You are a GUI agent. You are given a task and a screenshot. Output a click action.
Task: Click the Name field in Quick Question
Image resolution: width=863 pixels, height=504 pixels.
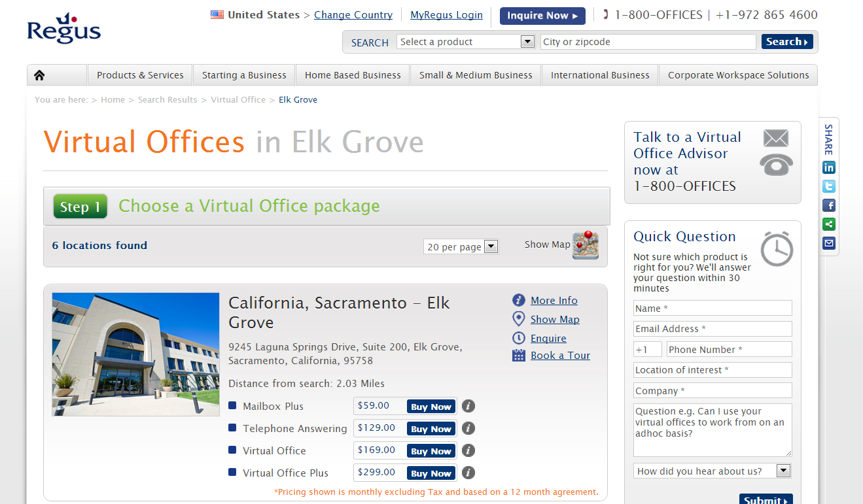tap(713, 308)
